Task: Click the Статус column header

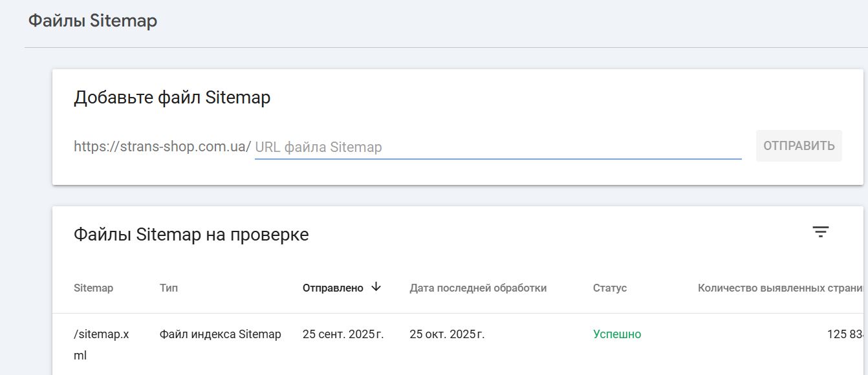Action: tap(609, 288)
